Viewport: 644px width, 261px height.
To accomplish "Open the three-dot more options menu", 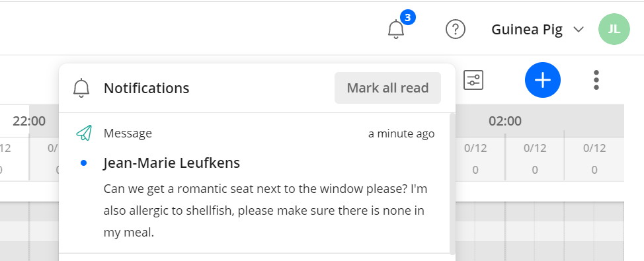I will tap(596, 80).
